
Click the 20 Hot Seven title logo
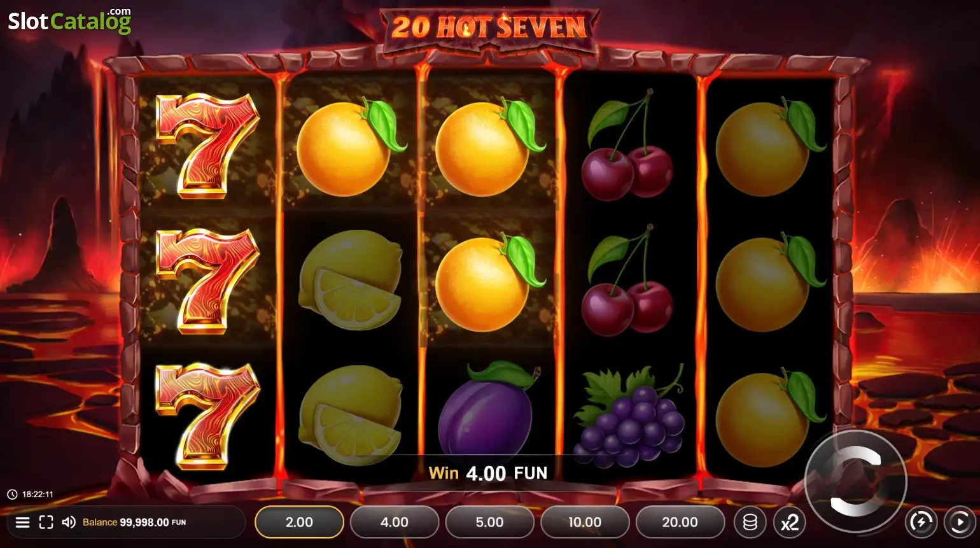489,27
